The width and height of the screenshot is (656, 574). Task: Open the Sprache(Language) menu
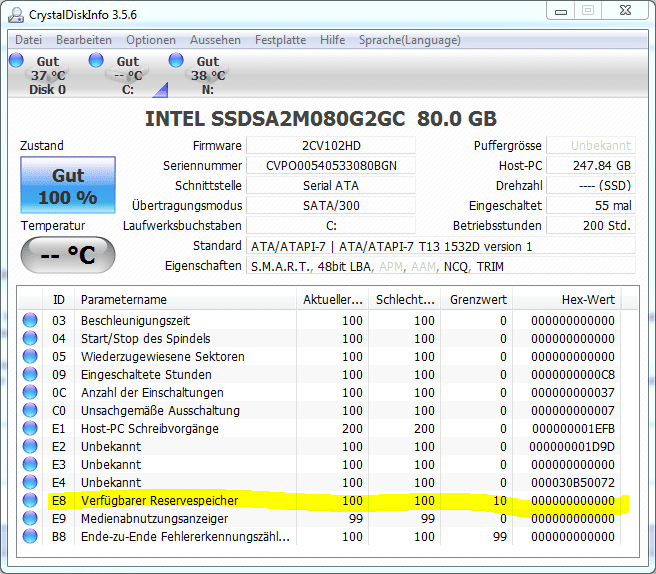tap(410, 40)
